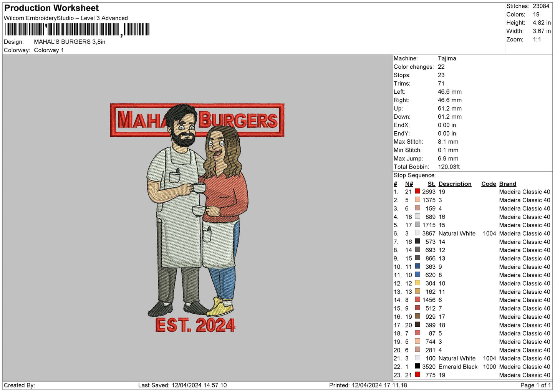Screen dimensions: 555x392
Task: Click the Height value '4.82 in'
Action: click(x=542, y=23)
